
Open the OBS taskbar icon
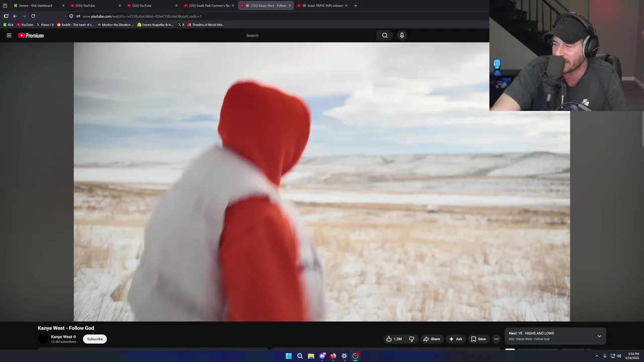(x=355, y=356)
